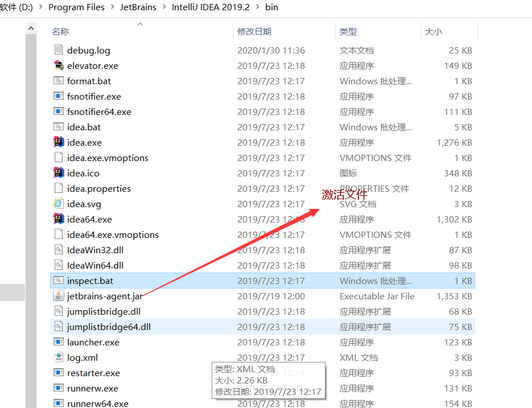Click the Executable Jar File type cell
This screenshot has width=532, height=408.
[x=377, y=296]
